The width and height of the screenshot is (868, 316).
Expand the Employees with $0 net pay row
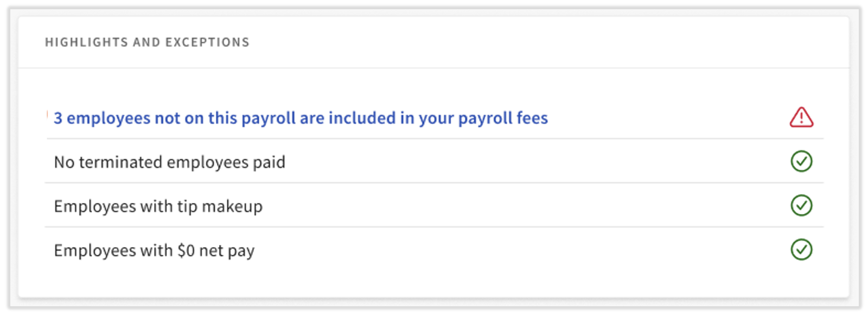coord(154,250)
